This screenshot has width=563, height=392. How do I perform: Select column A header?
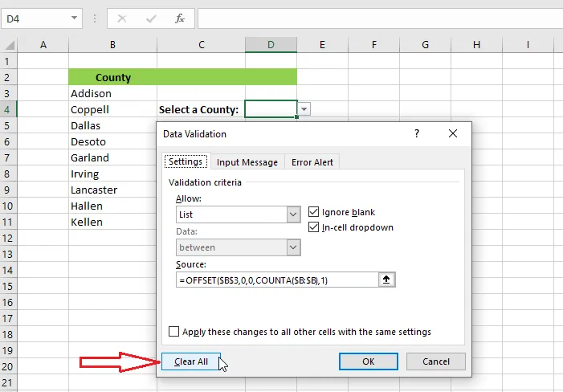point(43,45)
